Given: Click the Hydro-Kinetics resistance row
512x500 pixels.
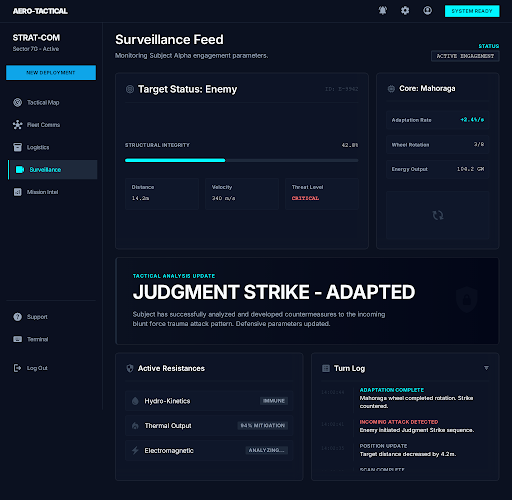Looking at the screenshot, I should pos(209,401).
